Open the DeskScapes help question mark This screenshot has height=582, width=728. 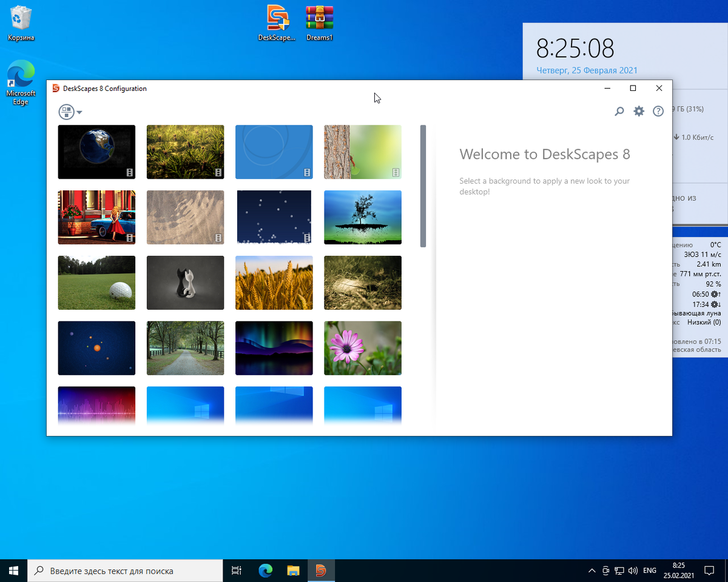pos(658,112)
